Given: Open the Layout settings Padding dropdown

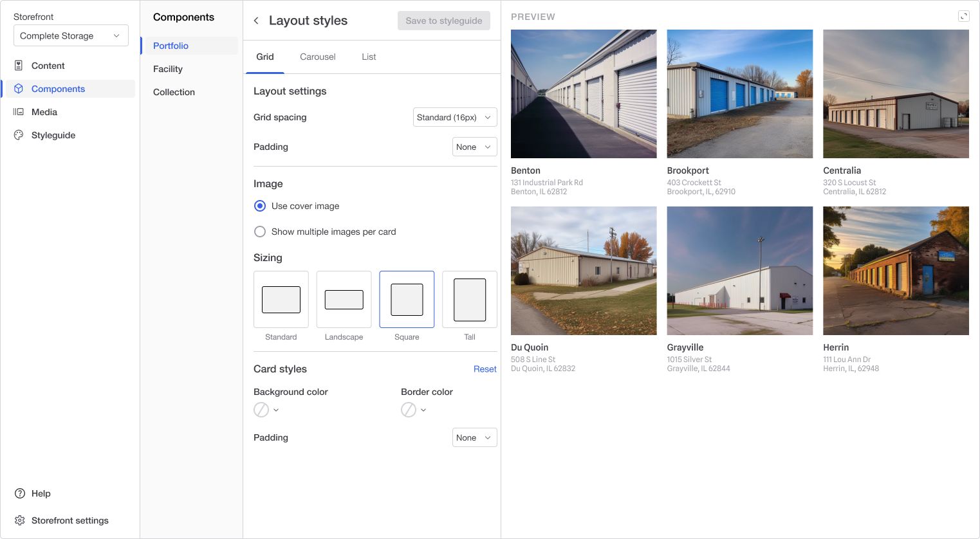Looking at the screenshot, I should point(475,147).
